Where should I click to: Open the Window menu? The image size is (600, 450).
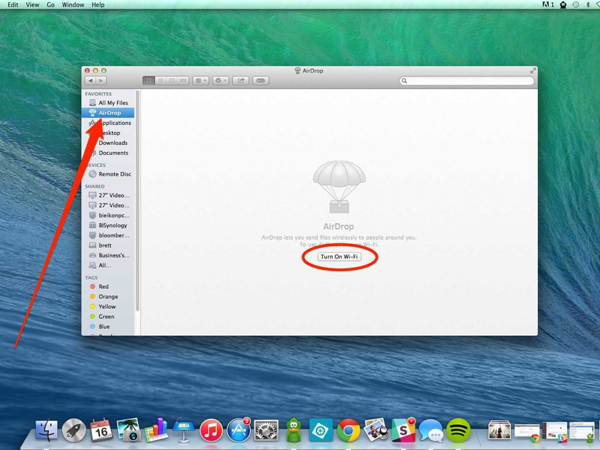(x=73, y=5)
